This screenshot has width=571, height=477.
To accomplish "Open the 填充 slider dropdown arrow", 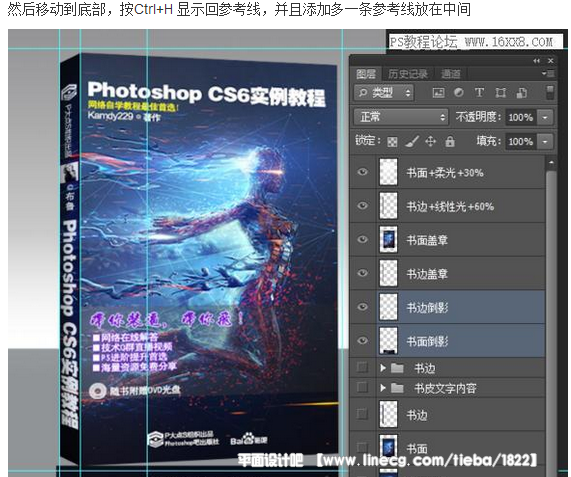I will click(x=545, y=141).
